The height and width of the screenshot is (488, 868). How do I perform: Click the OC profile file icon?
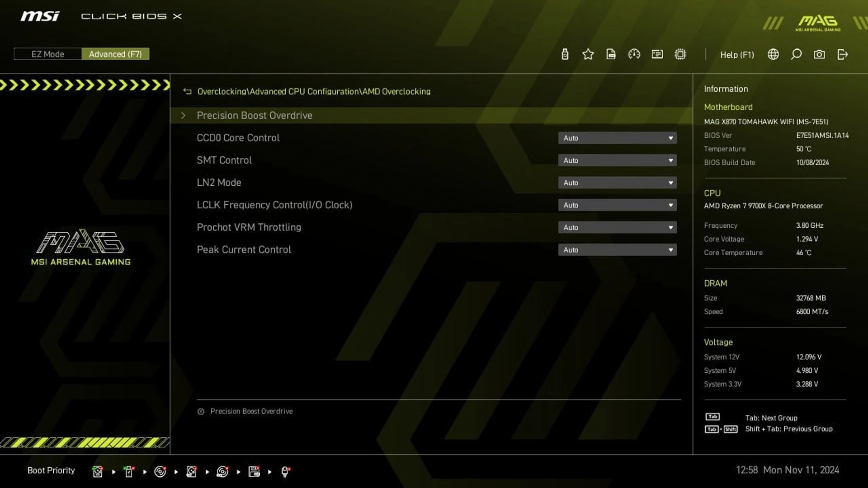pyautogui.click(x=611, y=54)
